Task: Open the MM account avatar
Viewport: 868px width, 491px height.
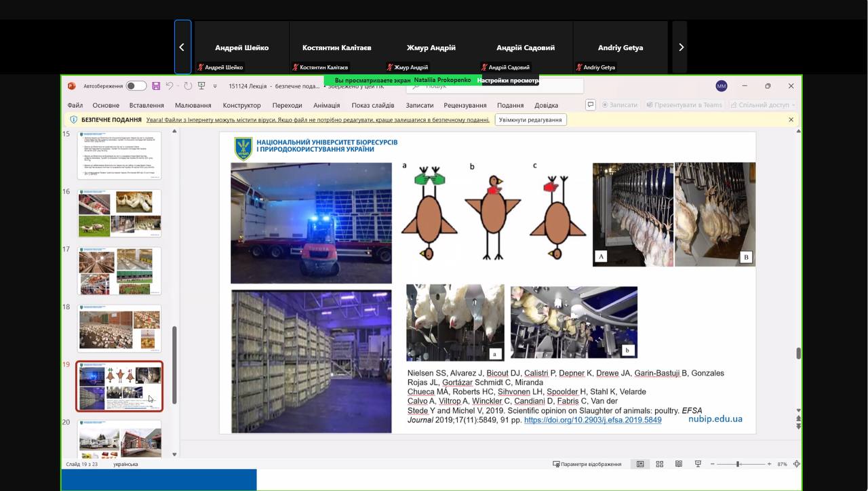Action: click(722, 86)
